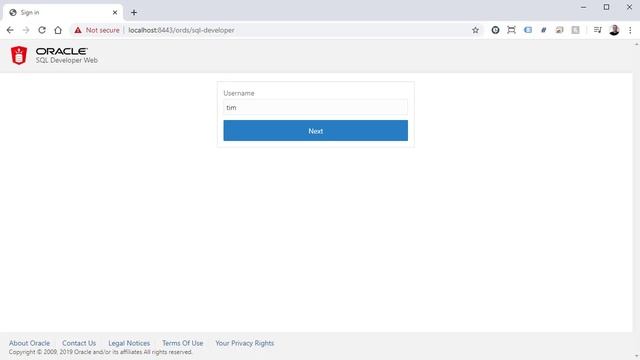Open the Terms Of Use link
Viewport: 640px width, 360px height.
pyautogui.click(x=182, y=343)
